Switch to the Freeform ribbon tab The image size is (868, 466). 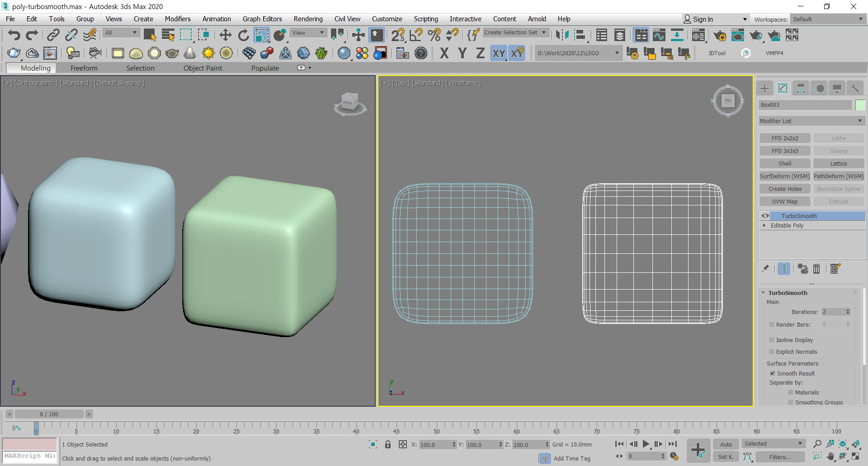tap(84, 68)
